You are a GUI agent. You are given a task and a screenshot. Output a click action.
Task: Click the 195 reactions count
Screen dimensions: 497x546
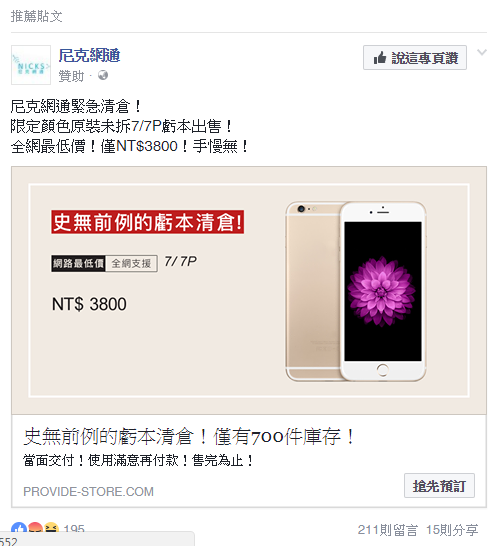pos(74,529)
